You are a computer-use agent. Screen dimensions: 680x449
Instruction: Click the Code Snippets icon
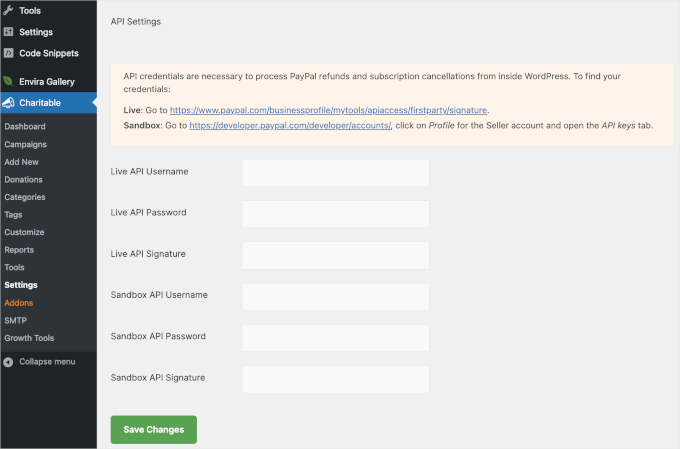[8, 53]
